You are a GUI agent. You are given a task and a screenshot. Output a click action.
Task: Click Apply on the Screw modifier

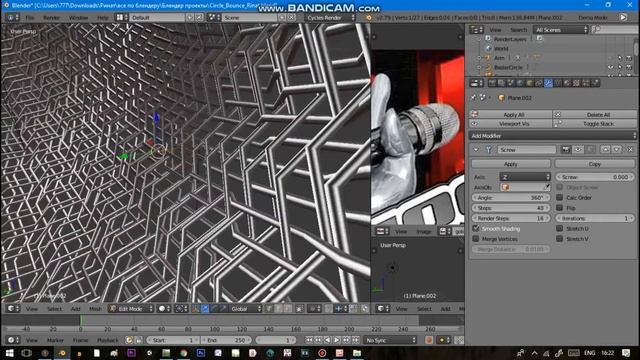511,164
